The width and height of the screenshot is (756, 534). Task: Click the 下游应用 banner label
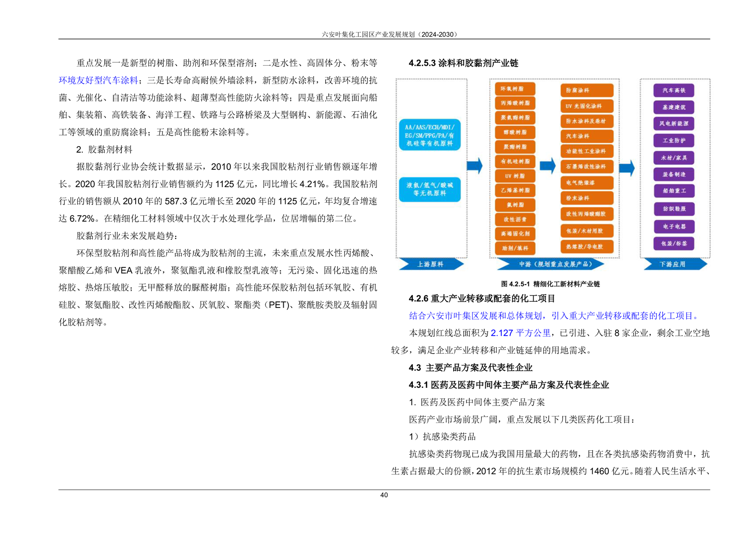point(673,264)
